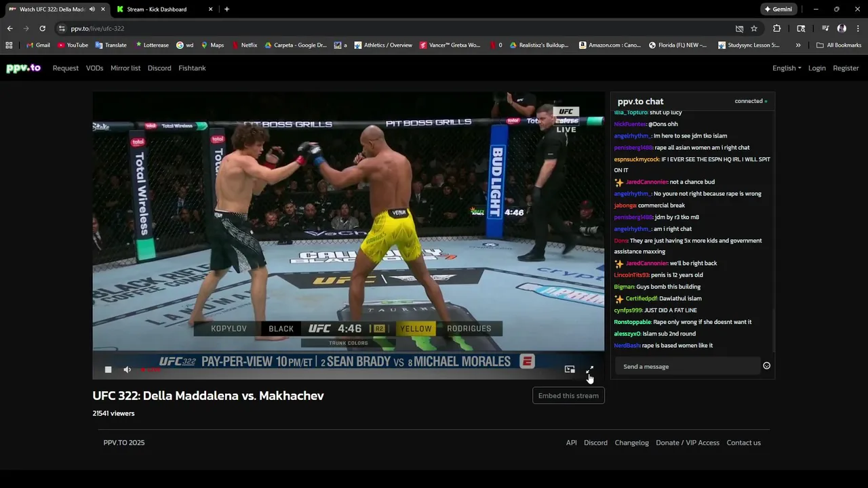Click the "PPV.TO 2025" footer text
The width and height of the screenshot is (868, 488).
tap(124, 443)
